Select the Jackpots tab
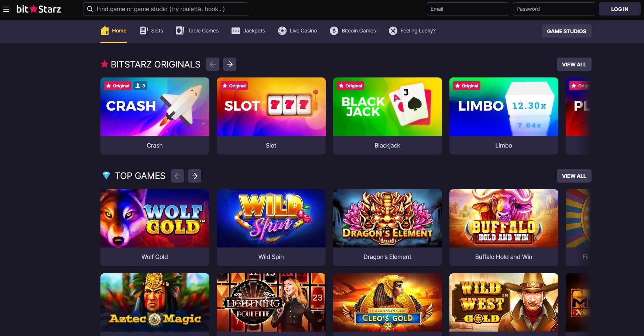Screen dimensions: 644x336 point(248,31)
